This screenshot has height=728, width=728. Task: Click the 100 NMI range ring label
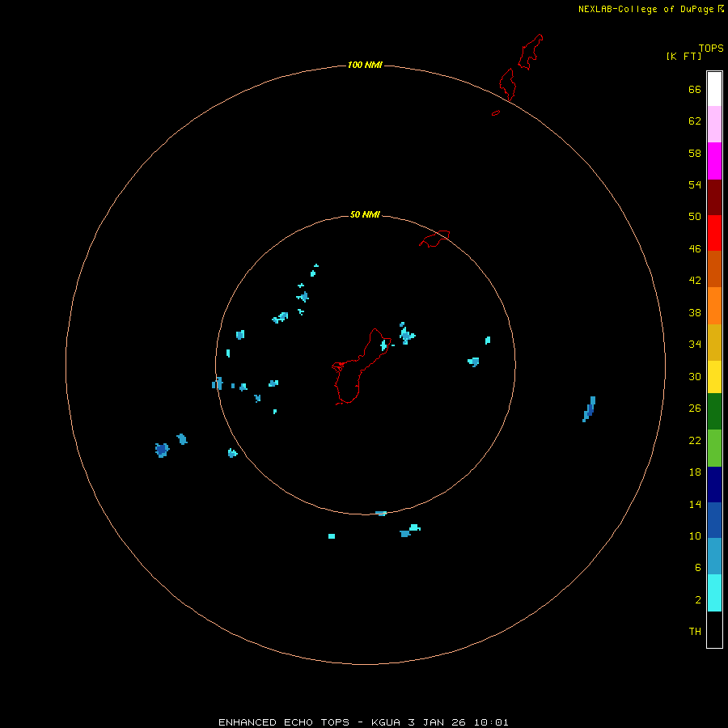coord(365,65)
